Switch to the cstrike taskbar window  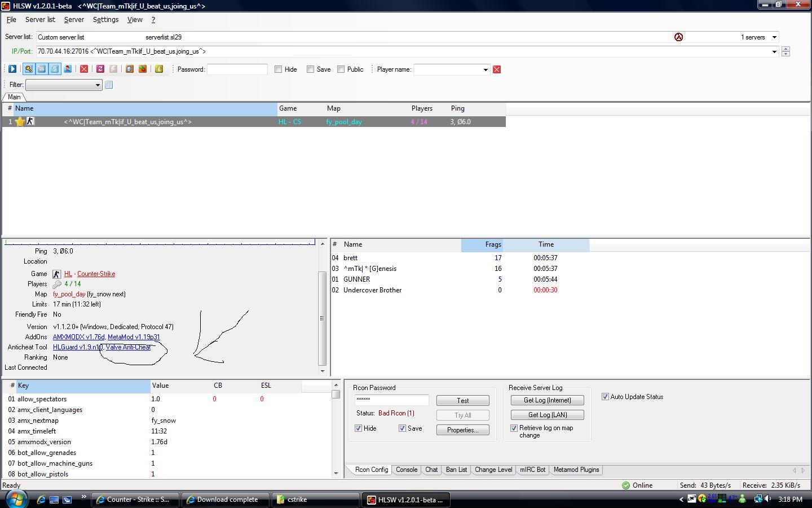pos(316,500)
